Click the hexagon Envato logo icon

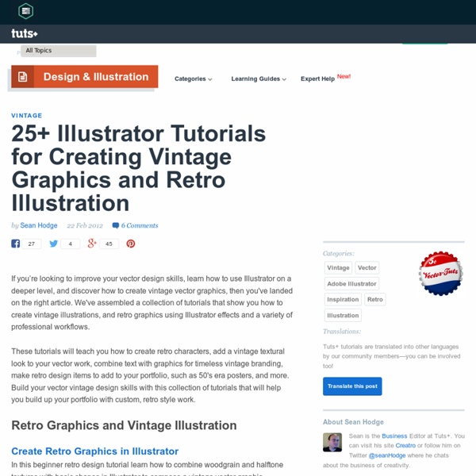[26, 11]
